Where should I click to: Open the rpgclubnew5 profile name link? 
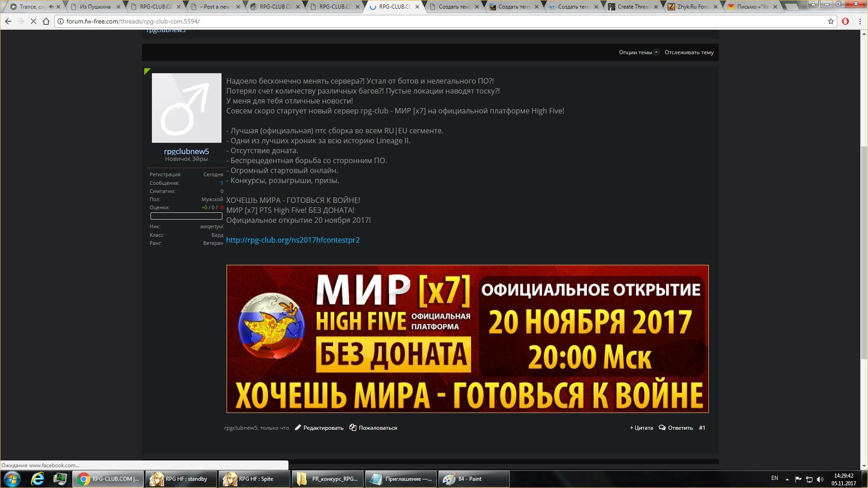[x=186, y=151]
